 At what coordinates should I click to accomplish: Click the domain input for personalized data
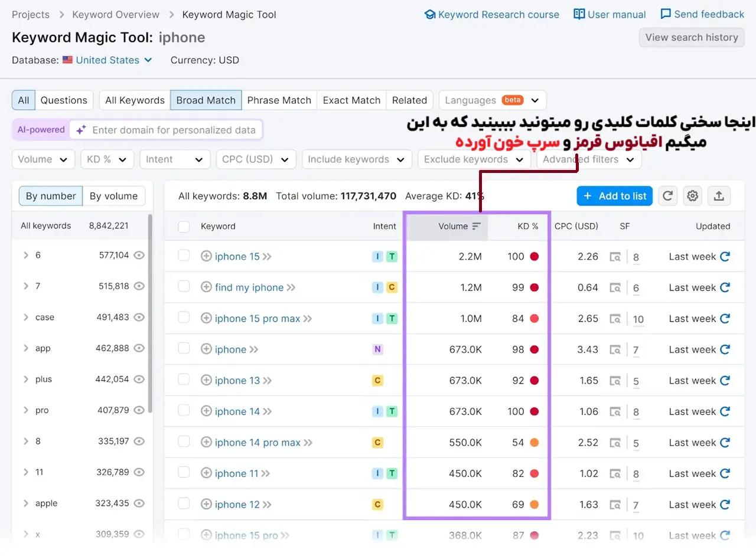(171, 130)
